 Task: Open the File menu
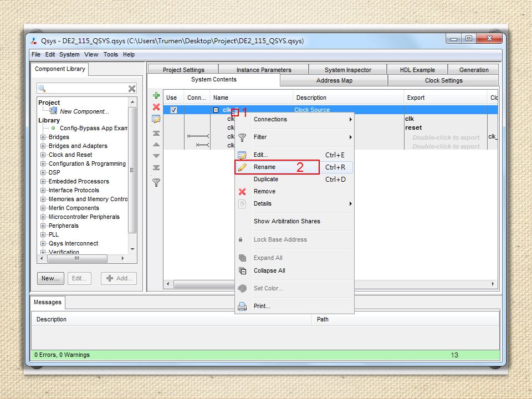(36, 55)
